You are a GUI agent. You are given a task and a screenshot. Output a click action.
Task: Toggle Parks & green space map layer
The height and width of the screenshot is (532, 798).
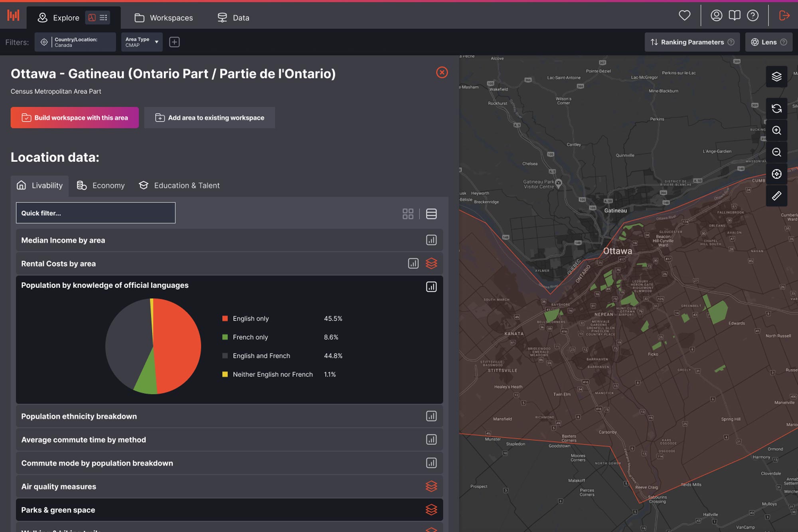(x=431, y=510)
